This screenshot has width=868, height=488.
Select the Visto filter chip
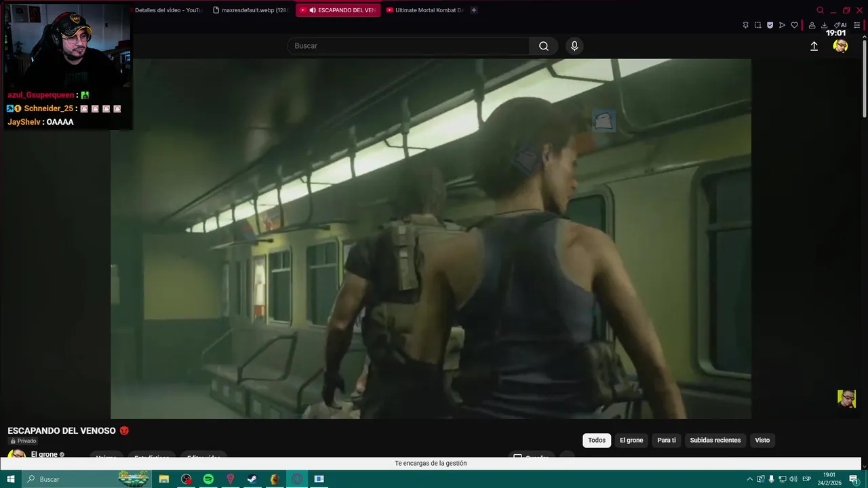click(x=762, y=440)
